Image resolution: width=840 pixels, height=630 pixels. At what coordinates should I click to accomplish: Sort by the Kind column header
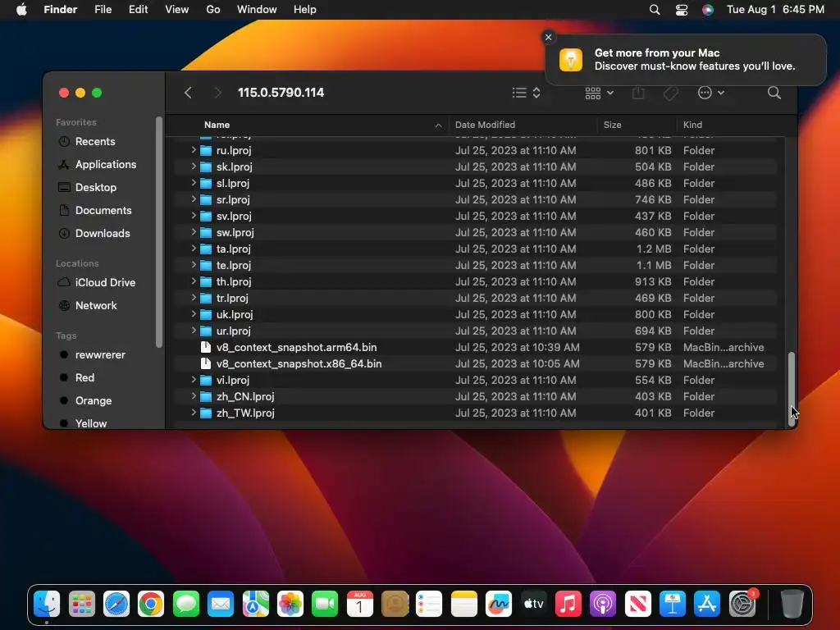692,125
